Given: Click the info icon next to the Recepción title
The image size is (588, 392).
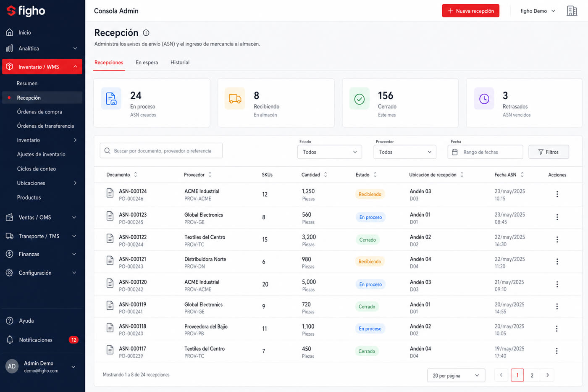Looking at the screenshot, I should 146,33.
